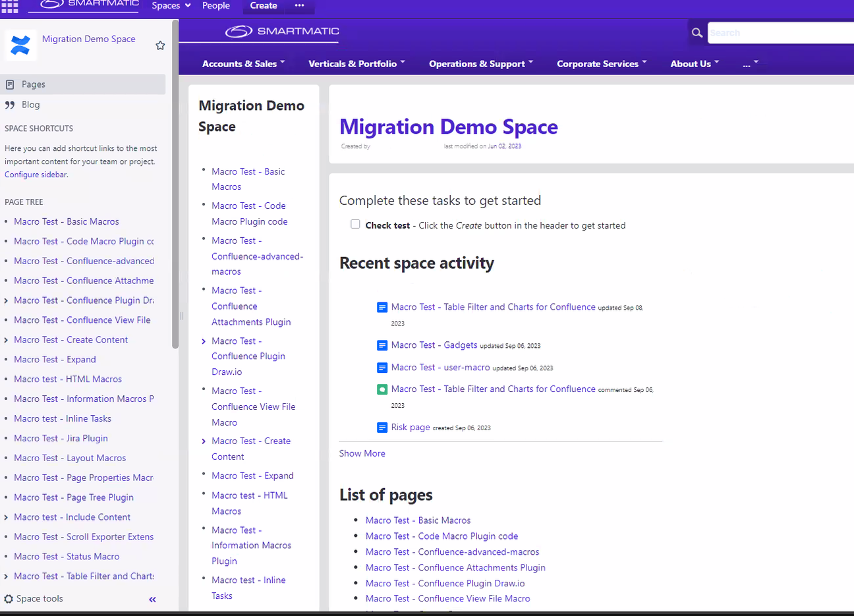Open the Spaces dropdown in the header
The height and width of the screenshot is (616, 854).
(x=170, y=6)
